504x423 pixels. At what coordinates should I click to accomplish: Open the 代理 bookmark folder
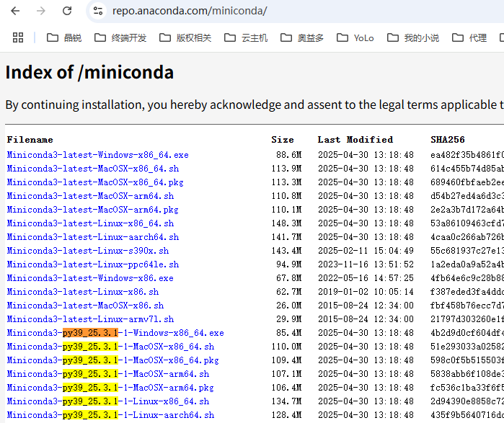tap(469, 38)
